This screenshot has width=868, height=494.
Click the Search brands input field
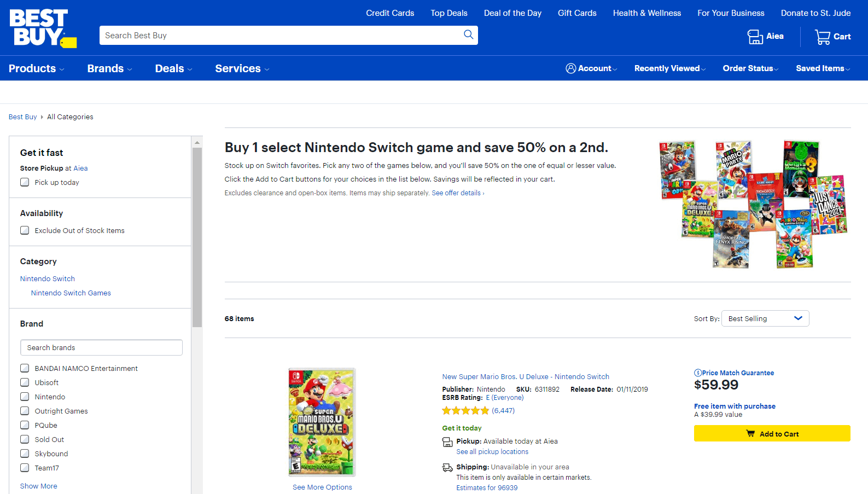click(x=101, y=347)
